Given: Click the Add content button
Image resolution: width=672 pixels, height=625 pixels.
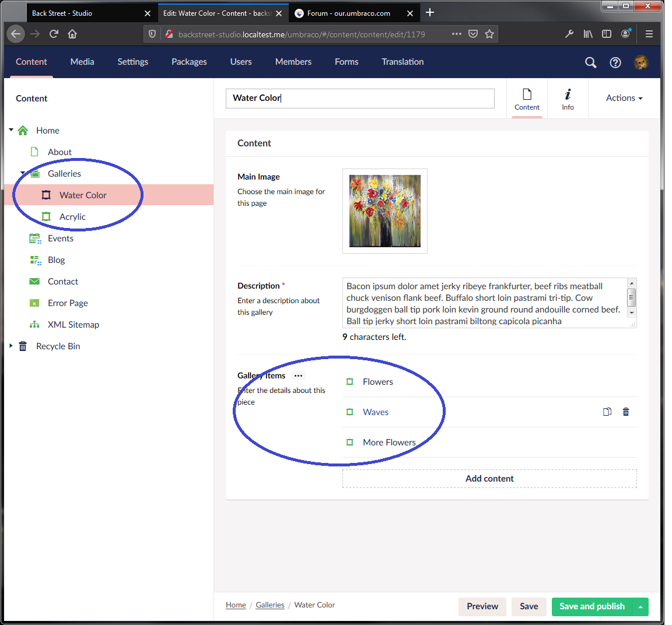Looking at the screenshot, I should 489,479.
